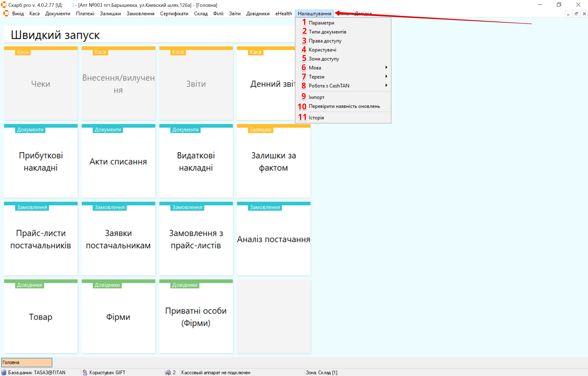
Task: Click the database icon in status bar
Action: tap(4, 372)
